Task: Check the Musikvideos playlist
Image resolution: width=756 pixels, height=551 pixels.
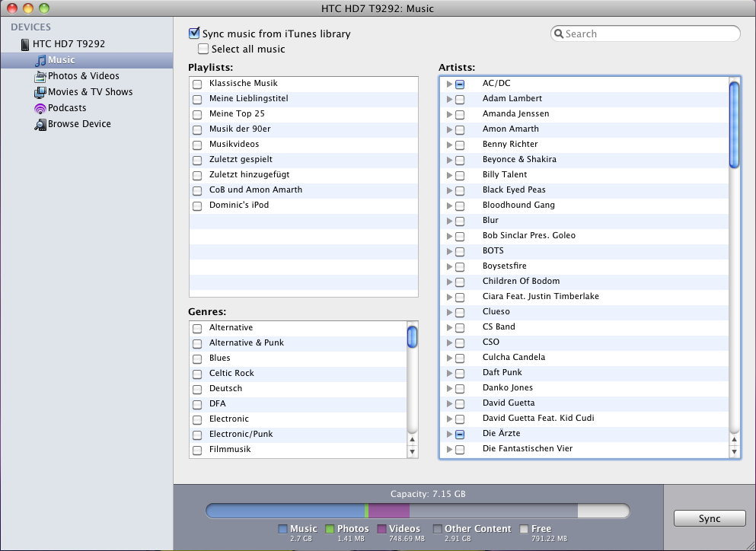Action: [197, 145]
